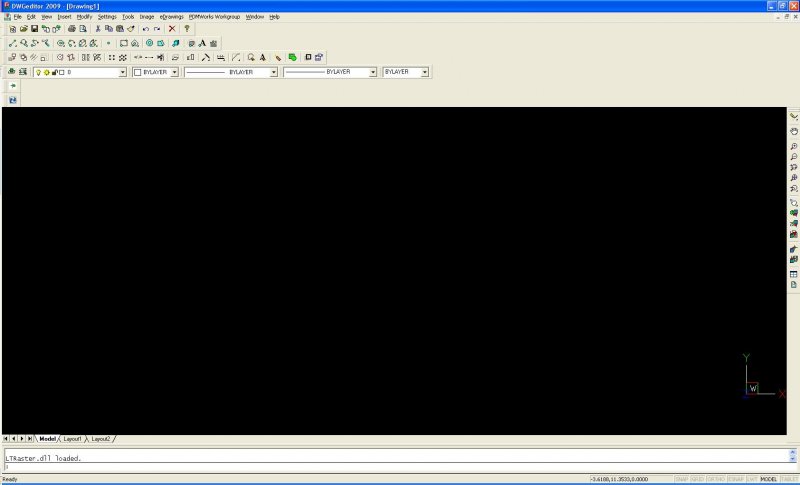The image size is (800, 485).
Task: Select the Point draw tool
Action: (108, 43)
